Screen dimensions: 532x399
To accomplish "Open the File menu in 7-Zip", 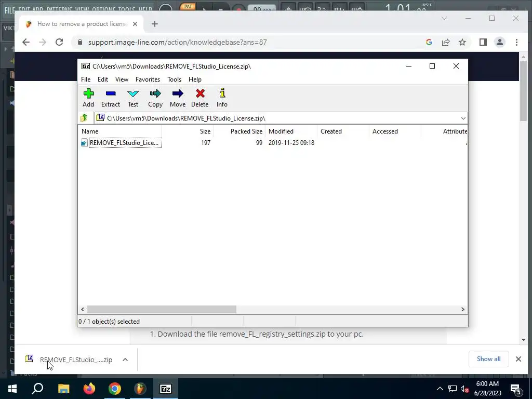I will click(86, 79).
